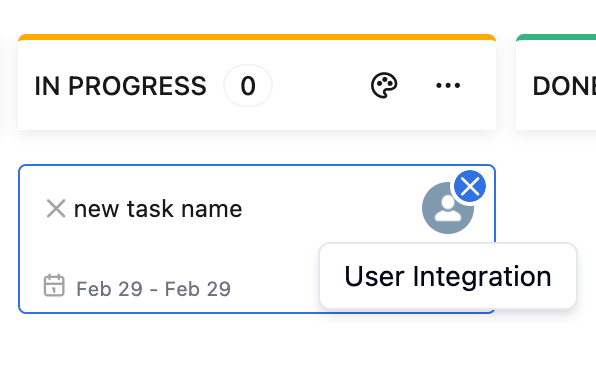Click the start date Feb 29 on the card
Image resolution: width=596 pixels, height=374 pixels.
(x=109, y=289)
